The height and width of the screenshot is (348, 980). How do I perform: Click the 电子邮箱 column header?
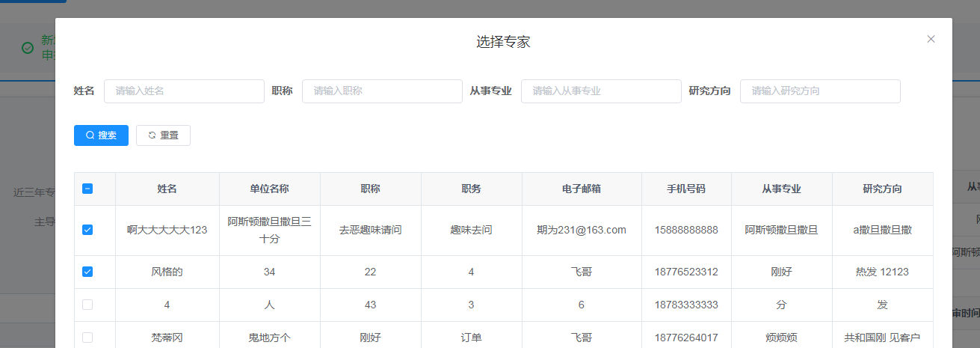[582, 189]
